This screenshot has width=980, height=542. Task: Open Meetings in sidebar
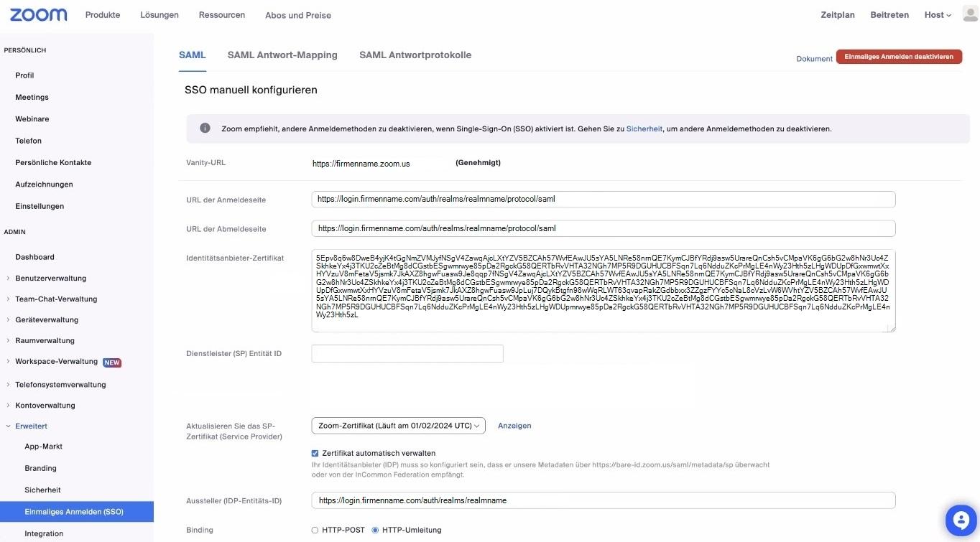point(32,97)
